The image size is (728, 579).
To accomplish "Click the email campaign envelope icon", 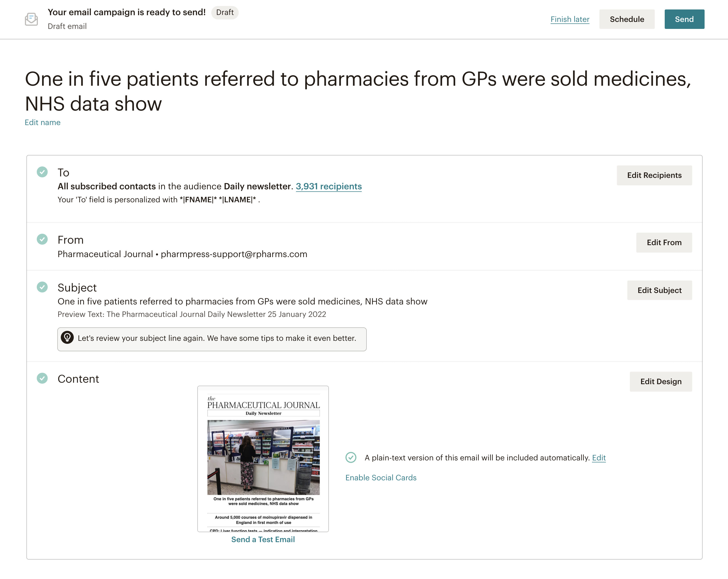I will click(x=31, y=19).
